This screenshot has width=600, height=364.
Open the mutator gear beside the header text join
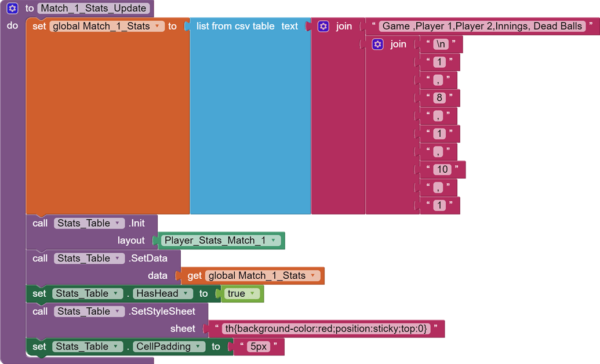tap(323, 26)
